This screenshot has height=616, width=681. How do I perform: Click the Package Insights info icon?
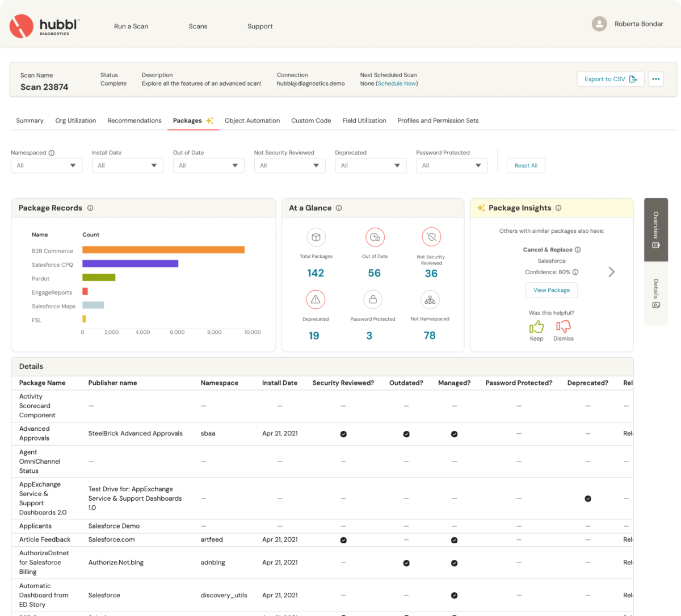(x=558, y=208)
